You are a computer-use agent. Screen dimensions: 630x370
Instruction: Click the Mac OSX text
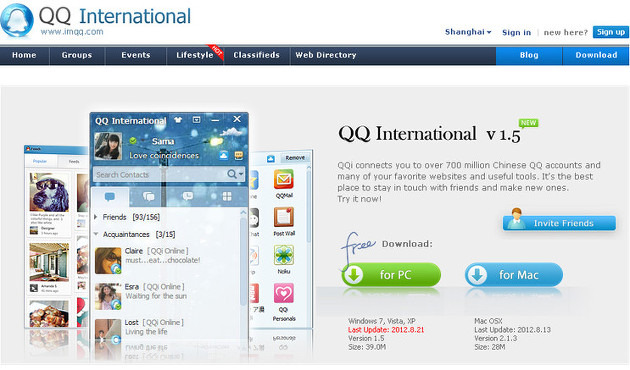(488, 321)
